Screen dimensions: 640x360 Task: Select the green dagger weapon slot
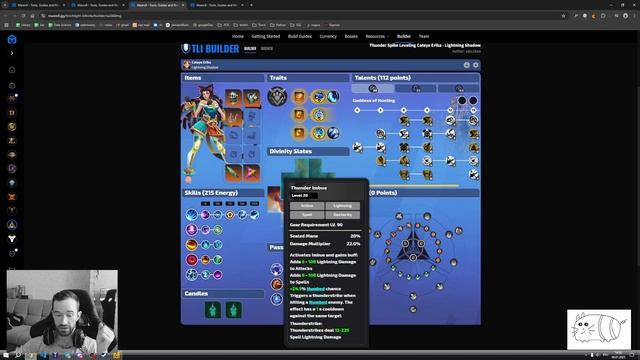(233, 173)
